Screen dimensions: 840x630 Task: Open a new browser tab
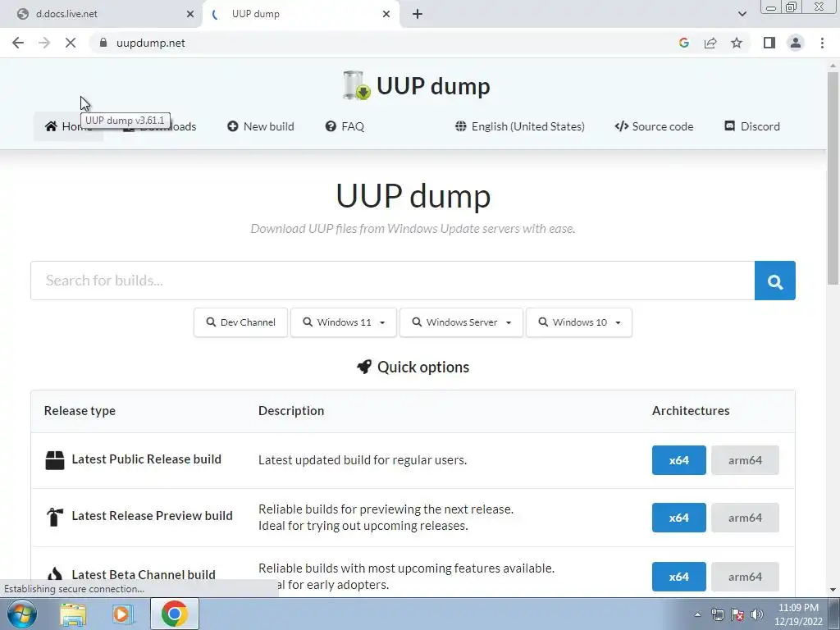coord(418,14)
